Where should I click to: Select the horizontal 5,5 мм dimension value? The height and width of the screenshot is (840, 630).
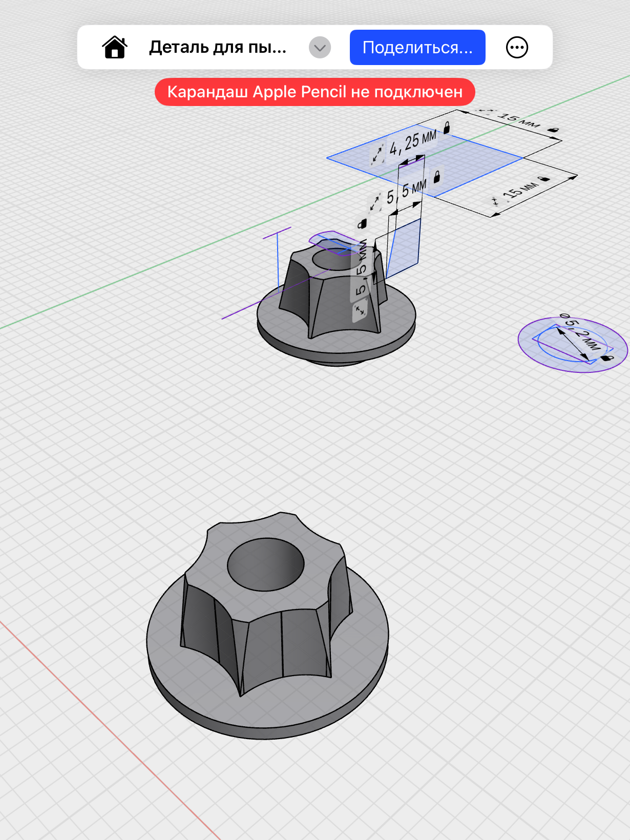pyautogui.click(x=406, y=191)
